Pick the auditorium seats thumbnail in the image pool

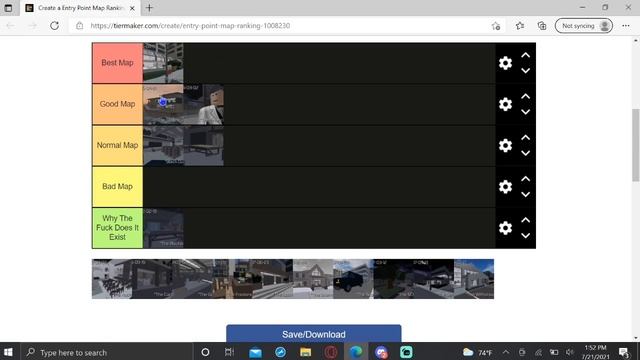pos(112,279)
